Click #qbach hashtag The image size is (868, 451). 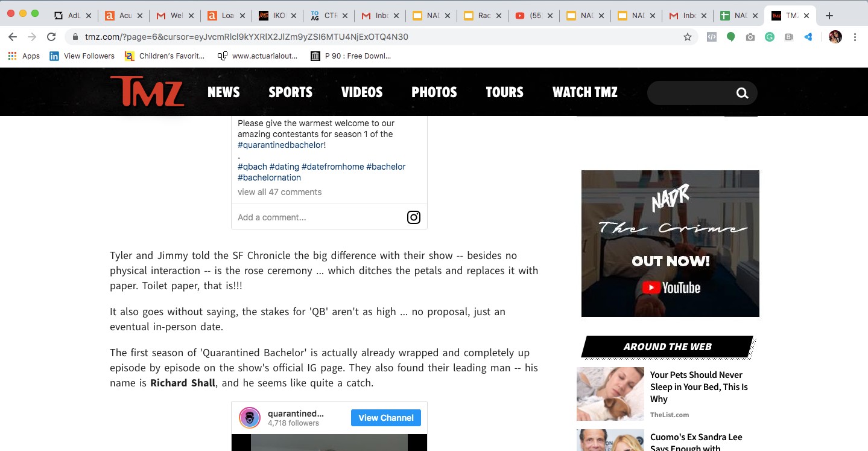pyautogui.click(x=252, y=167)
